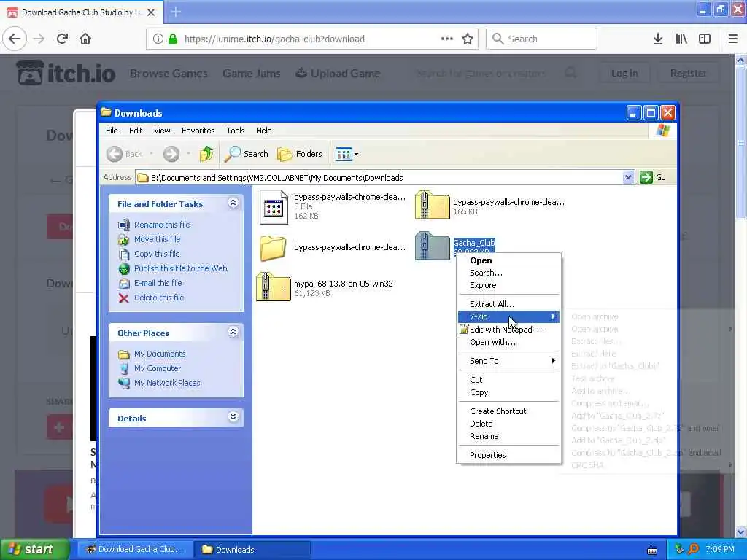Open the Edit menu
Viewport: 747px width, 560px height.
(135, 131)
